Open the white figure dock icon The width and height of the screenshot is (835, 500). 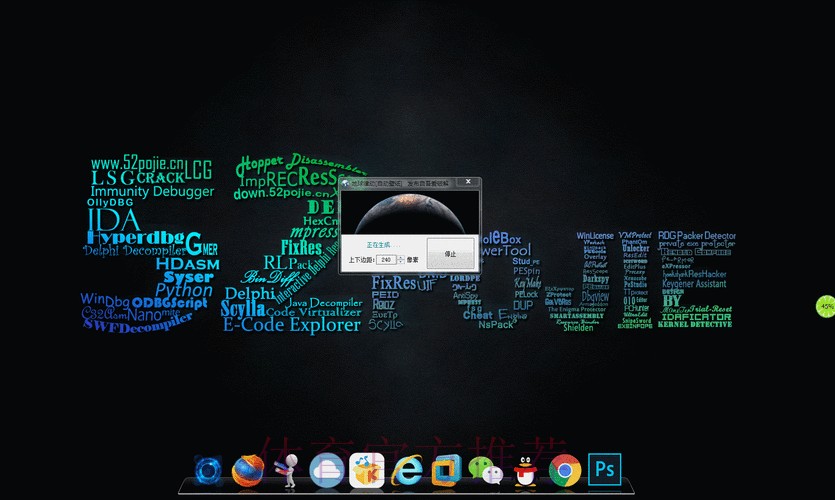(x=288, y=469)
